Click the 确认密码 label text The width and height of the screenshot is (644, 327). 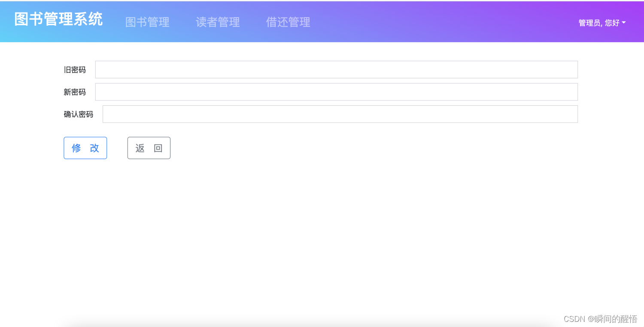[79, 114]
